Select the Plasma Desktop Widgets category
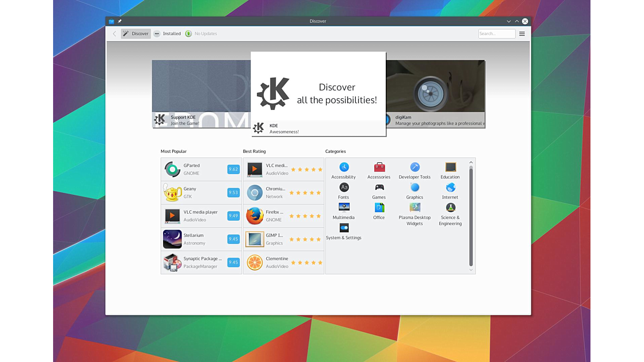Image resolution: width=644 pixels, height=362 pixels. 414,214
